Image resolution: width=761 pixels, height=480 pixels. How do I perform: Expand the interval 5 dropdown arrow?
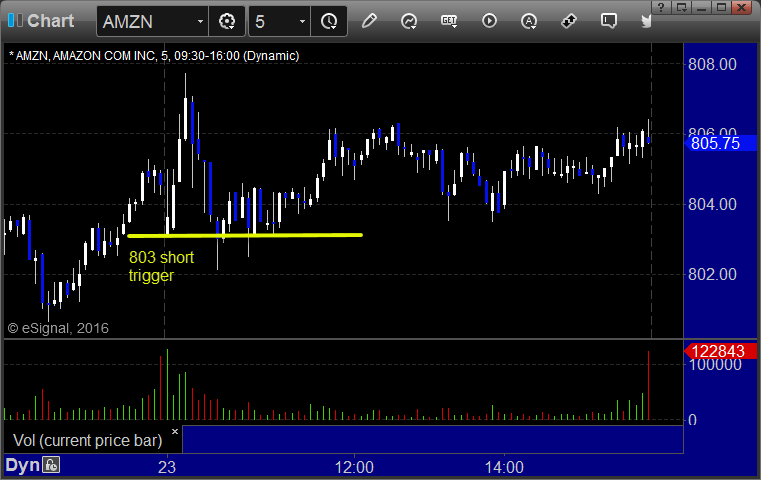point(302,22)
